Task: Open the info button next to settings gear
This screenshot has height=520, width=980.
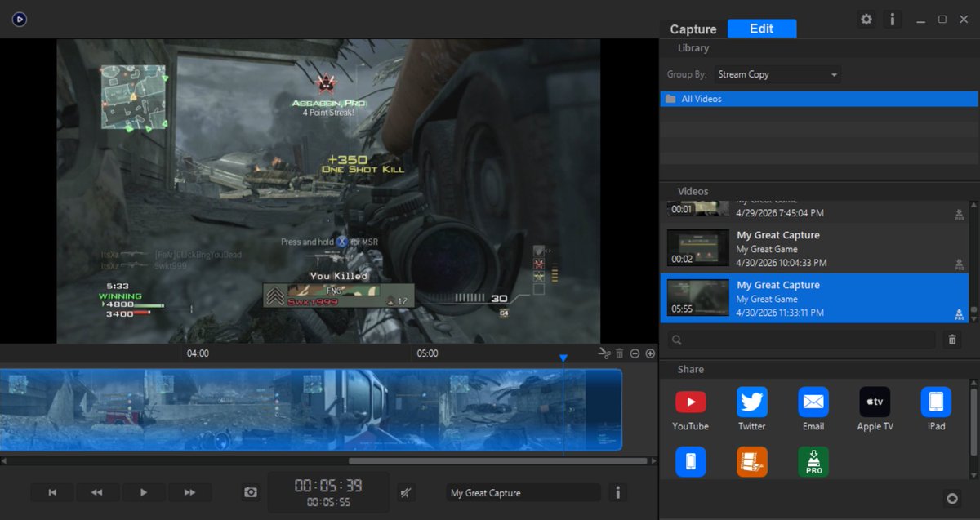Action: click(x=892, y=19)
